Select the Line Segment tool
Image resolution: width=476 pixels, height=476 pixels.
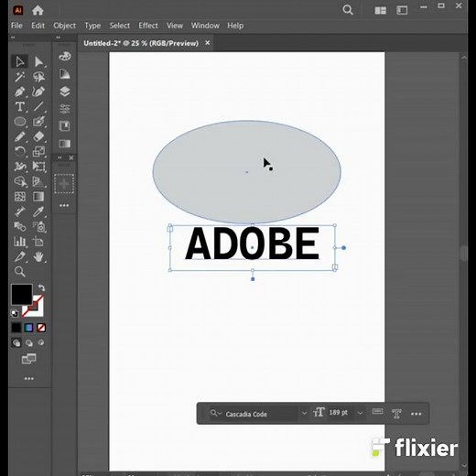pyautogui.click(x=38, y=106)
